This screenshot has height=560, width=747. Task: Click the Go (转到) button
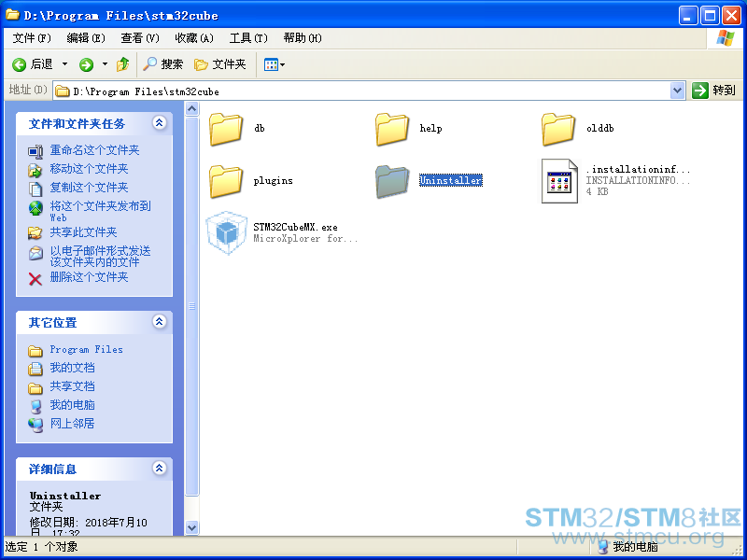point(713,90)
